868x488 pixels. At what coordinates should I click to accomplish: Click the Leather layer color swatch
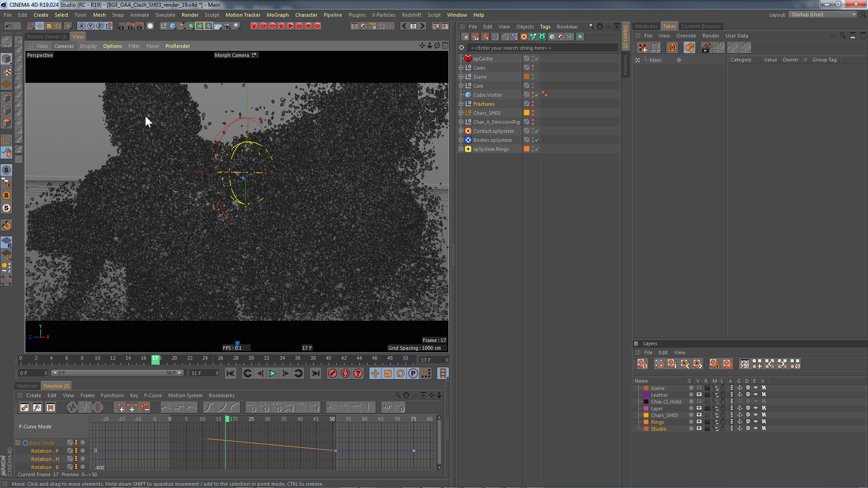[x=646, y=395]
